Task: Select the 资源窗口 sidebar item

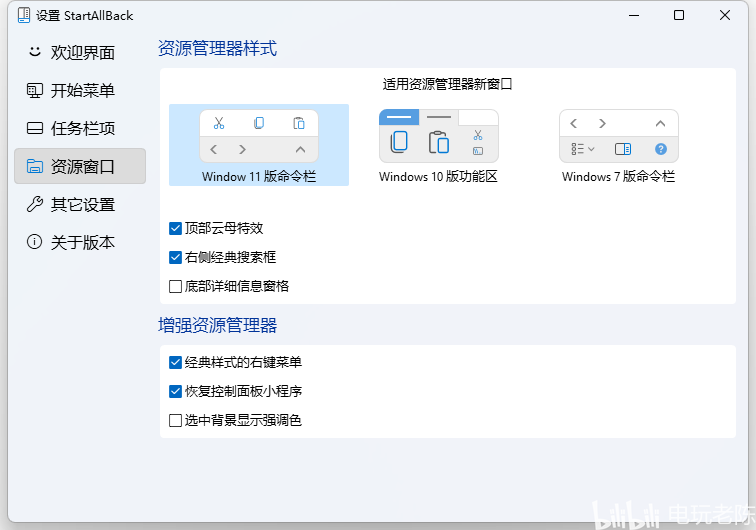Action: (x=80, y=166)
